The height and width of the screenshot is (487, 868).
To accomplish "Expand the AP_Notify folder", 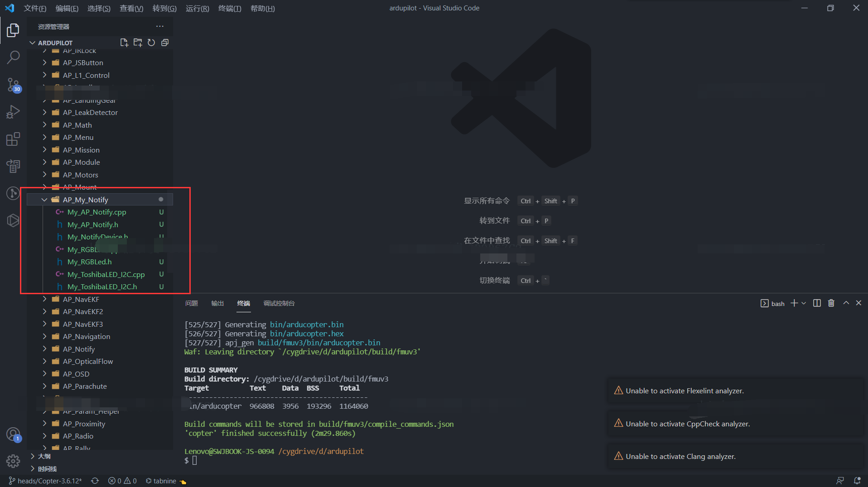I will point(100,349).
